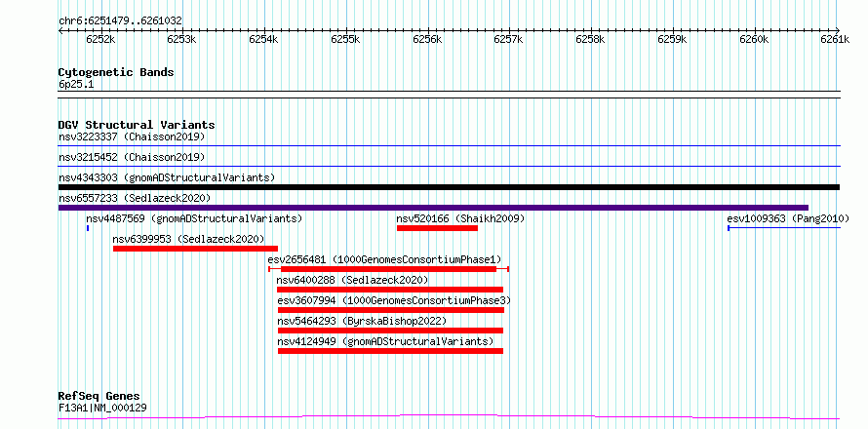Select the blue esv1009363 variant line
868x429 pixels.
784,228
